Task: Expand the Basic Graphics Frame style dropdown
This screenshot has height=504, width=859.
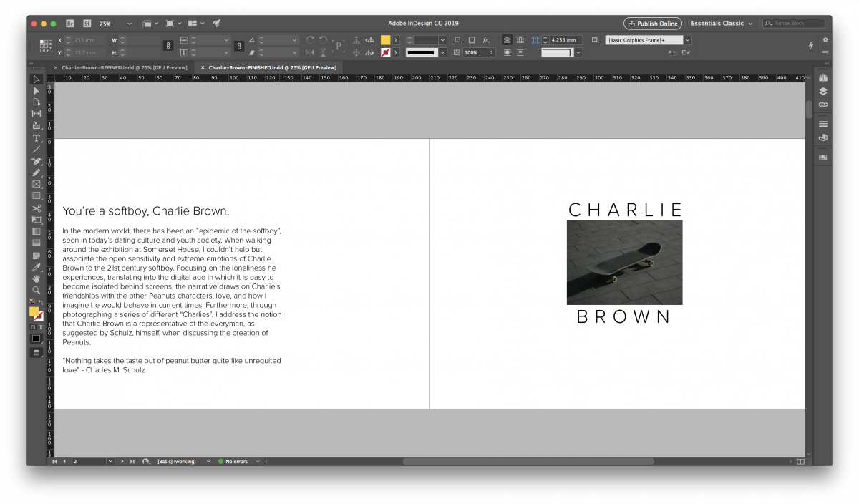Action: click(687, 40)
